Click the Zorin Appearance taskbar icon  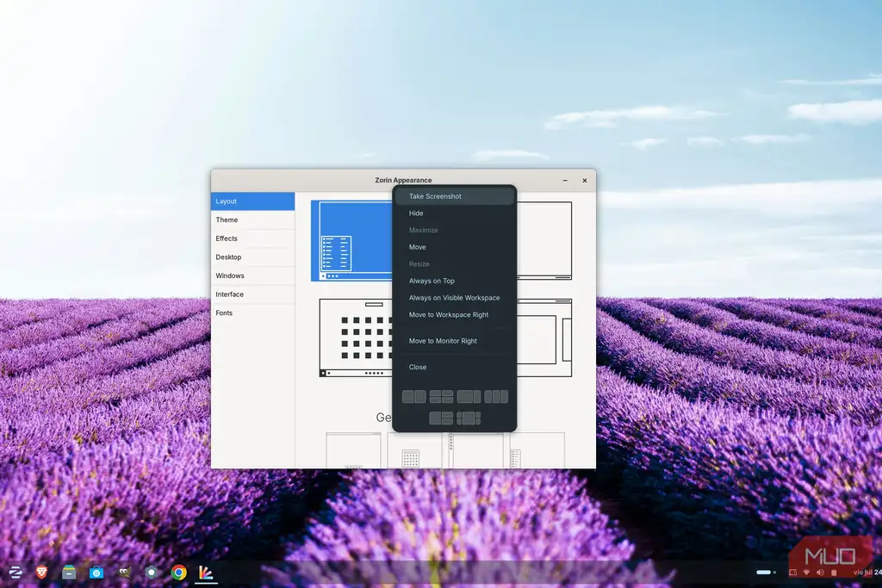206,573
